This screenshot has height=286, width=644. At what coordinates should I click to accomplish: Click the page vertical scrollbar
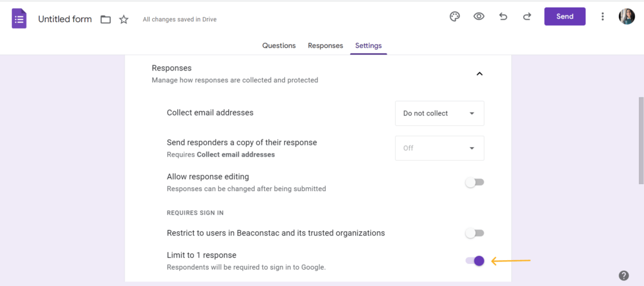point(641,140)
